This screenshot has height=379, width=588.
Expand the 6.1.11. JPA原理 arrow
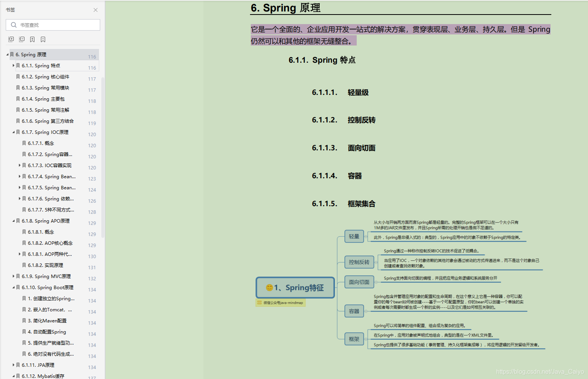point(13,365)
